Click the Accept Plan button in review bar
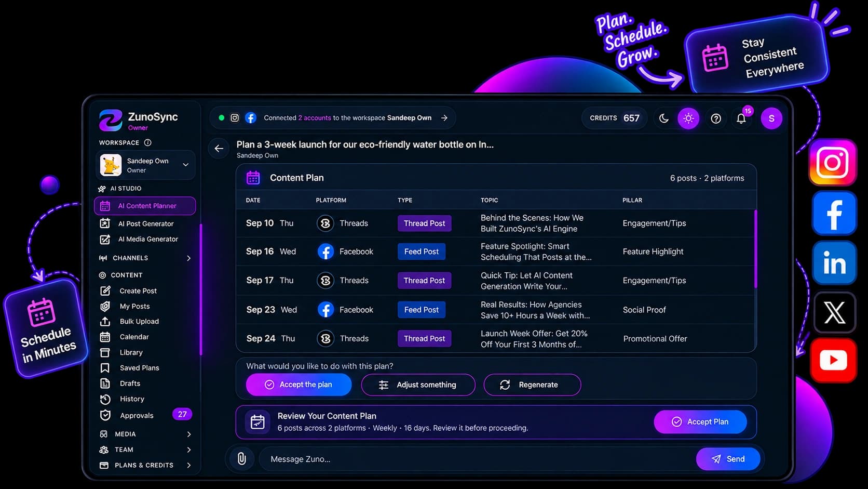 pos(700,422)
